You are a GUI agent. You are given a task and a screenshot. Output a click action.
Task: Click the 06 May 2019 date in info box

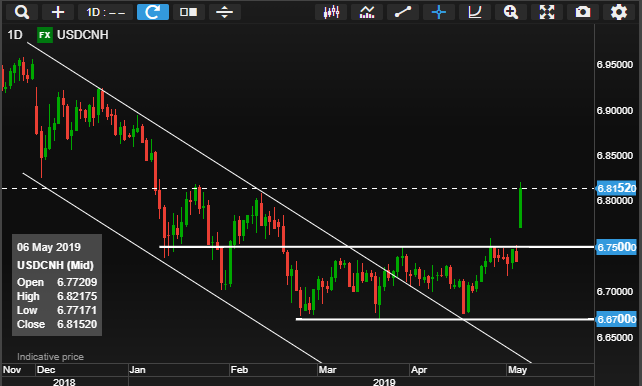pyautogui.click(x=49, y=247)
